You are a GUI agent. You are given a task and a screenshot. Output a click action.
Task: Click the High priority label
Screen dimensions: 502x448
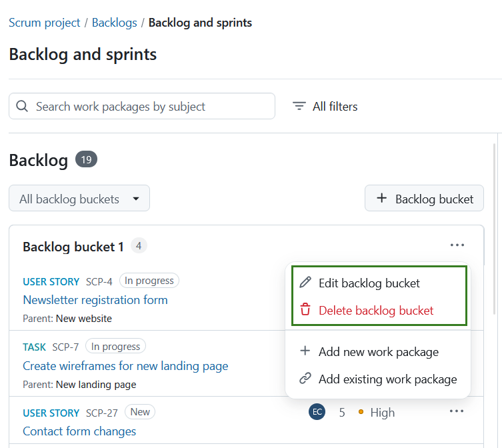(382, 413)
